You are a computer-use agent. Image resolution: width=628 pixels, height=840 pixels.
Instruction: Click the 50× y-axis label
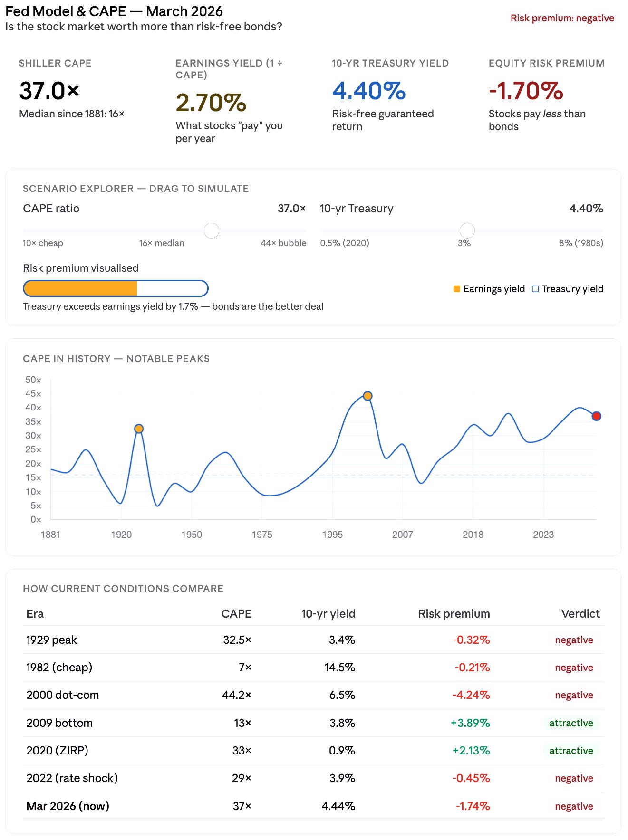click(x=33, y=380)
